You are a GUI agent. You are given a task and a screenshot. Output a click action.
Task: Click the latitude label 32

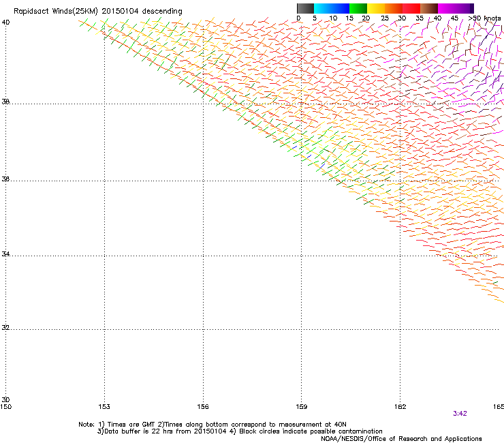[x=5, y=328]
